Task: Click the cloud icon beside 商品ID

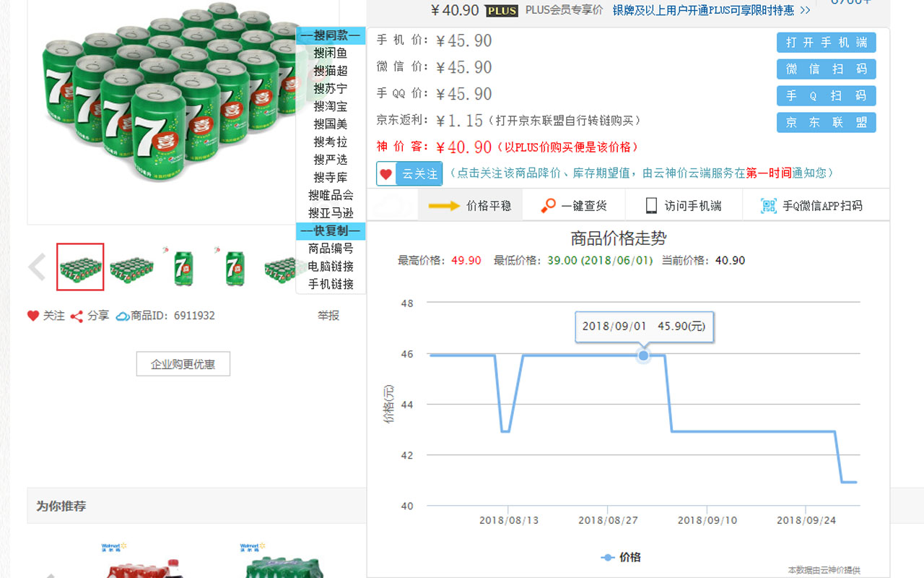Action: click(121, 315)
